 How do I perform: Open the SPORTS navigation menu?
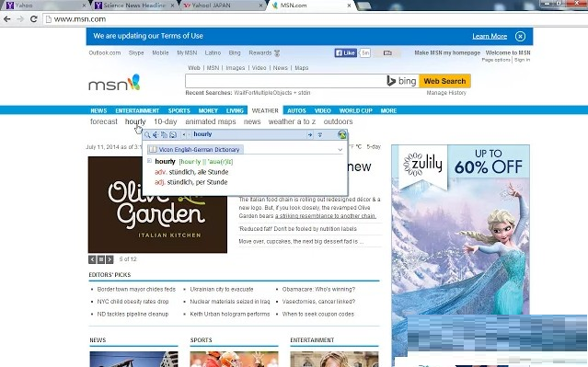(179, 110)
